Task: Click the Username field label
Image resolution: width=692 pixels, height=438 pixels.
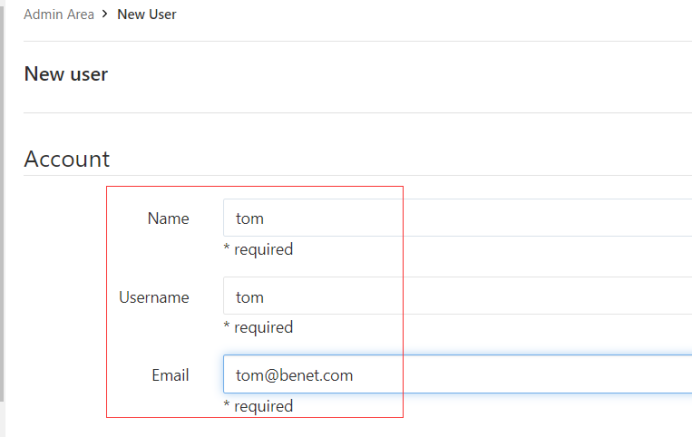Action: click(x=154, y=297)
